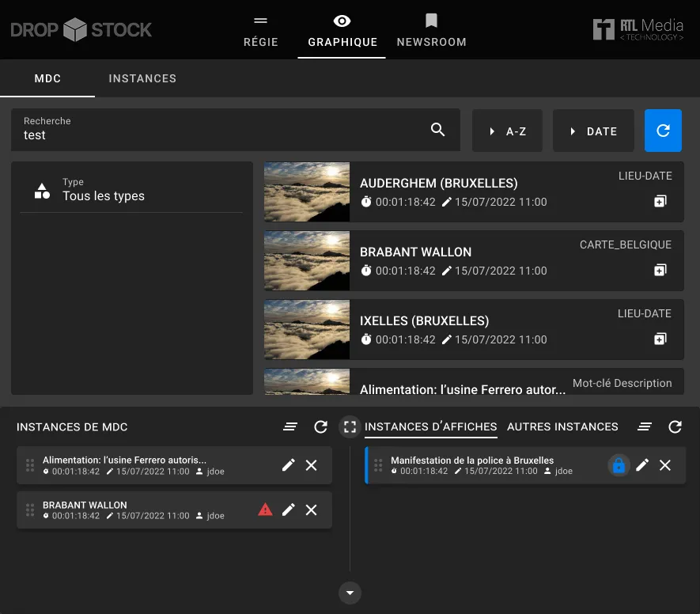Edit the BRABANT WALLON instance
This screenshot has width=700, height=614.
click(289, 510)
